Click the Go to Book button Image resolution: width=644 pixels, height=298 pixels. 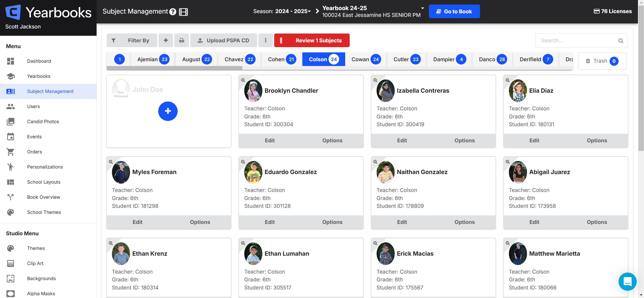click(454, 11)
